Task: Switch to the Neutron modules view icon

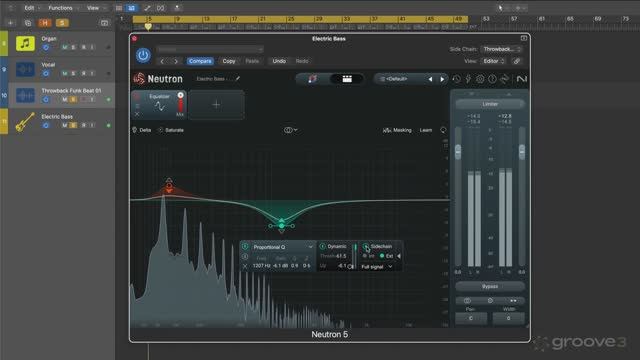Action: [347, 79]
